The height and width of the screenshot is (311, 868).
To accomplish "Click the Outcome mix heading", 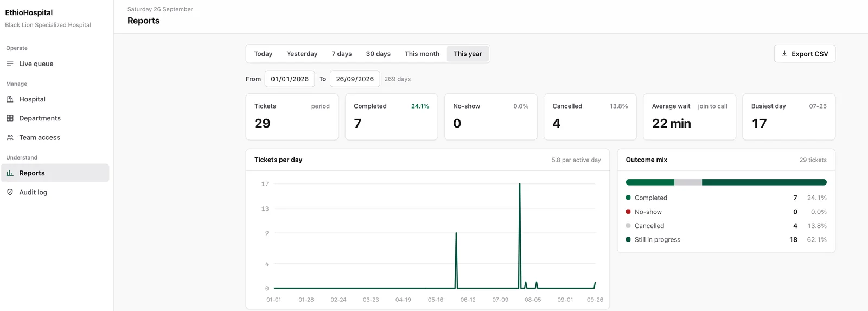I will click(x=647, y=160).
